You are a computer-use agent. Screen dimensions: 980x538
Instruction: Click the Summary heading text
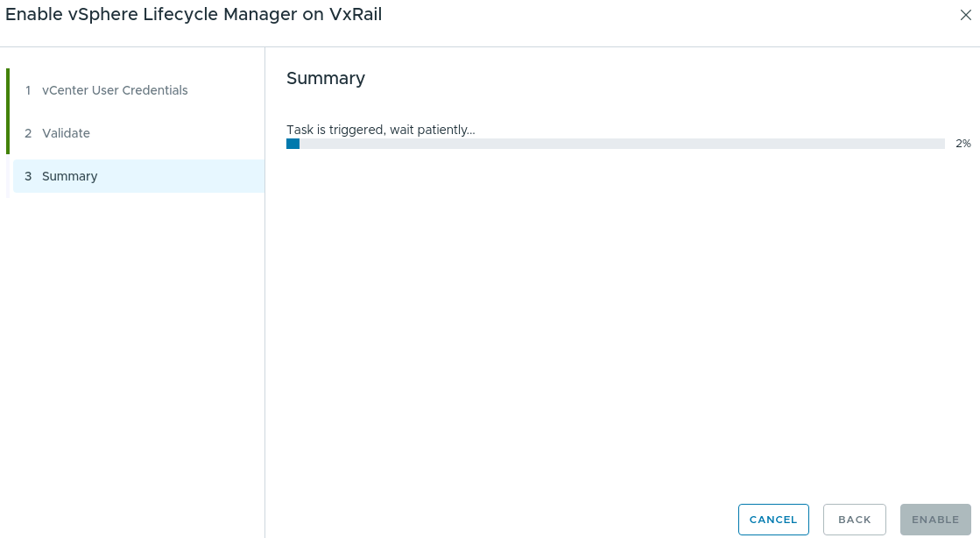coord(326,78)
